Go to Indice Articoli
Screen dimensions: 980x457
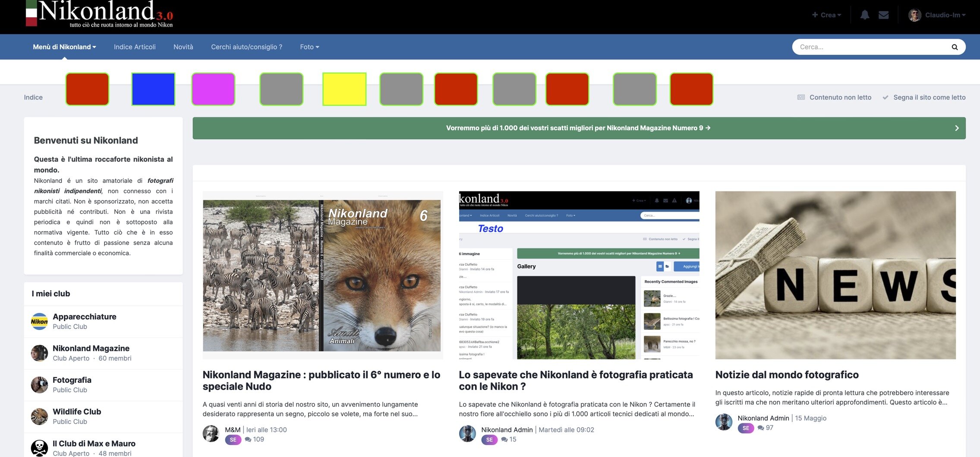(x=135, y=47)
